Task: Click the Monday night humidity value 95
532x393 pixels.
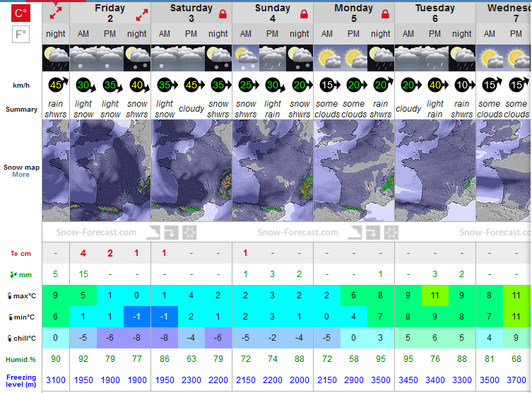Action: pyautogui.click(x=381, y=359)
